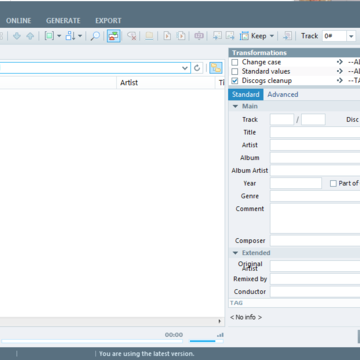Click the Album Artist input field
Image resolution: width=360 pixels, height=360 pixels.
click(315, 170)
